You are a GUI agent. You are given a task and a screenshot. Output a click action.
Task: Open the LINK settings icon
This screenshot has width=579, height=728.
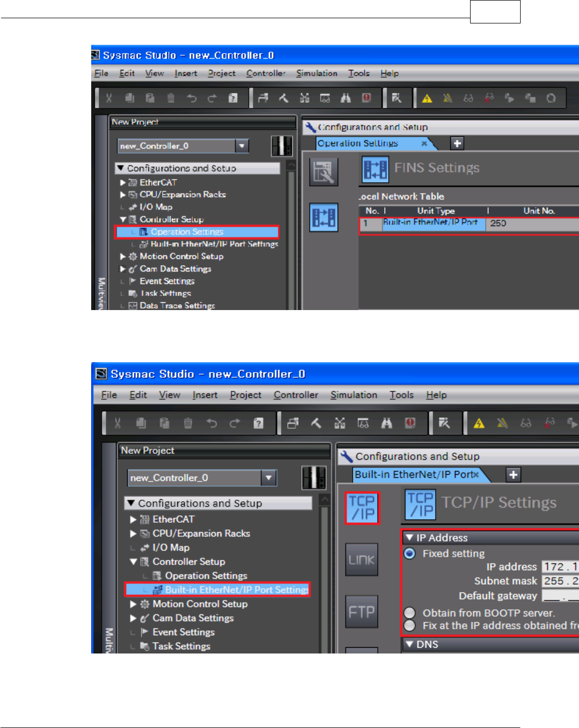click(x=362, y=560)
